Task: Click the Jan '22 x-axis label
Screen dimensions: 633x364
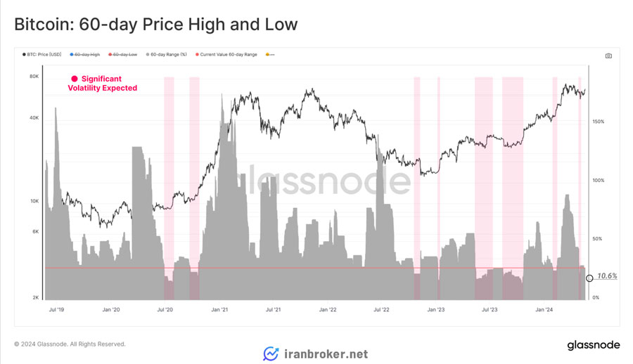Action: (x=327, y=309)
